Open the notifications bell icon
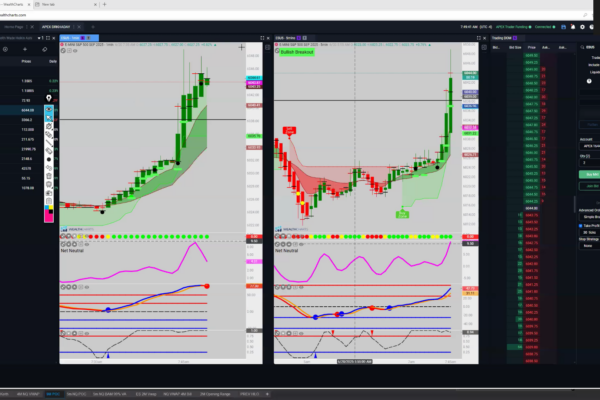 pos(573,27)
